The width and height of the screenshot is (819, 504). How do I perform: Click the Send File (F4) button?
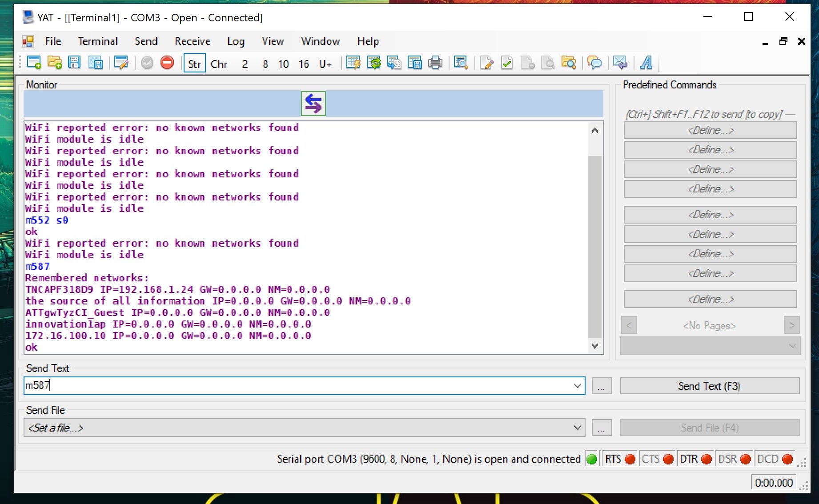pos(710,428)
